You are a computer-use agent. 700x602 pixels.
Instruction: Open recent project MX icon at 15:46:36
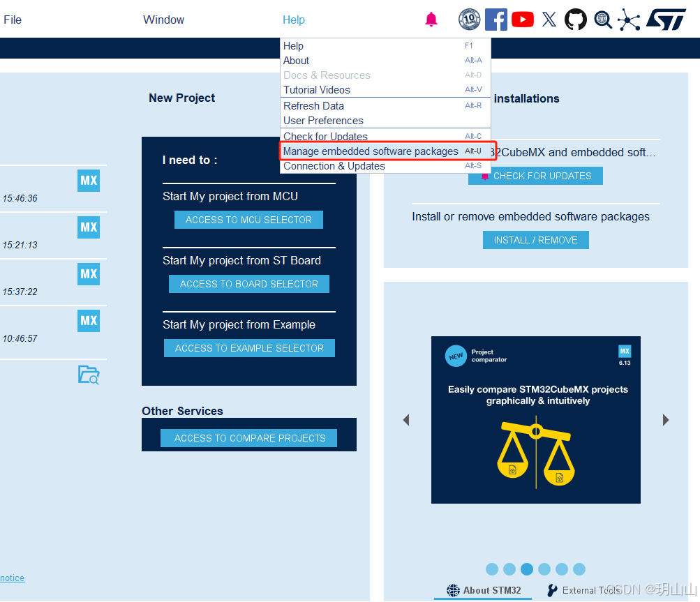click(89, 180)
